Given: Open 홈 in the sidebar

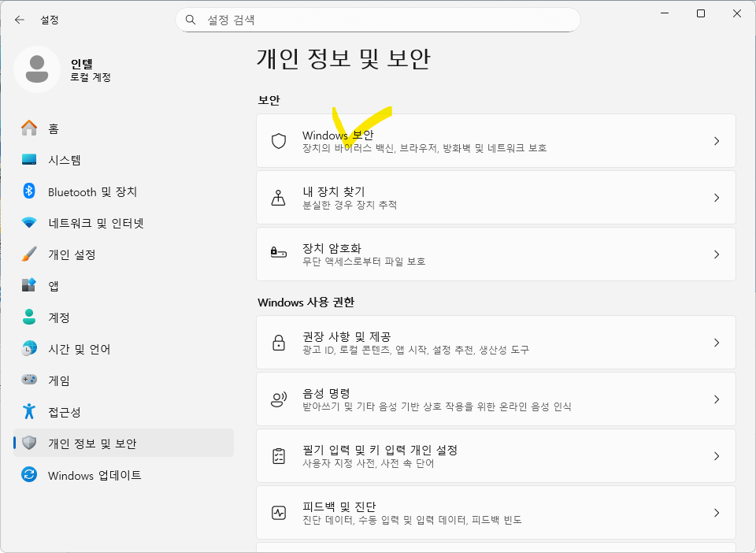Looking at the screenshot, I should click(124, 128).
